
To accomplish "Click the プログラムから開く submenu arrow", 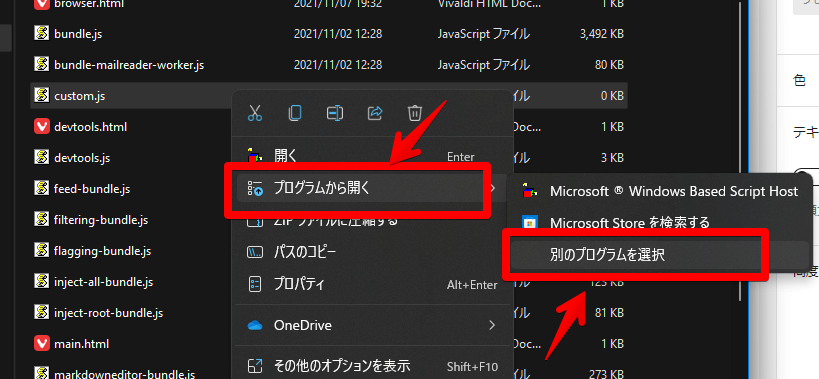I will tap(492, 188).
